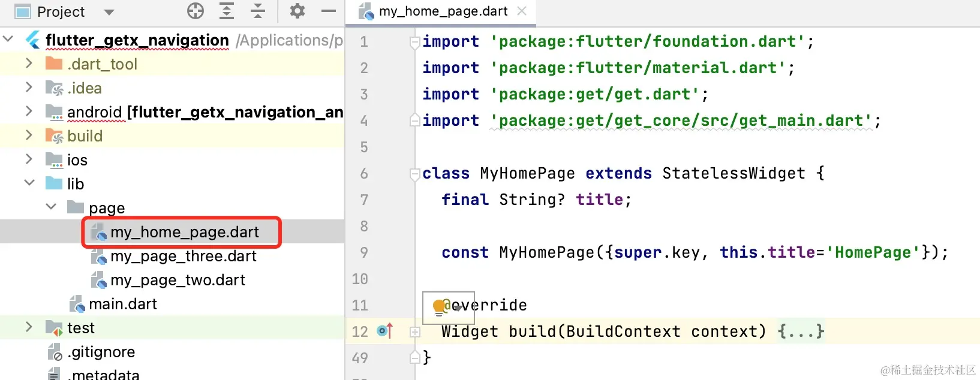Viewport: 980px width, 380px height.
Task: Expand the android module folder
Action: [x=28, y=111]
